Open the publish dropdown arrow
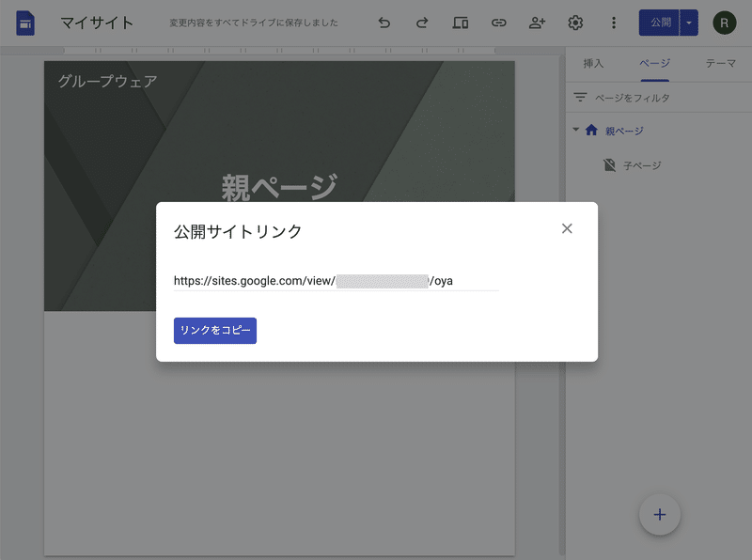The width and height of the screenshot is (752, 560). 689,23
